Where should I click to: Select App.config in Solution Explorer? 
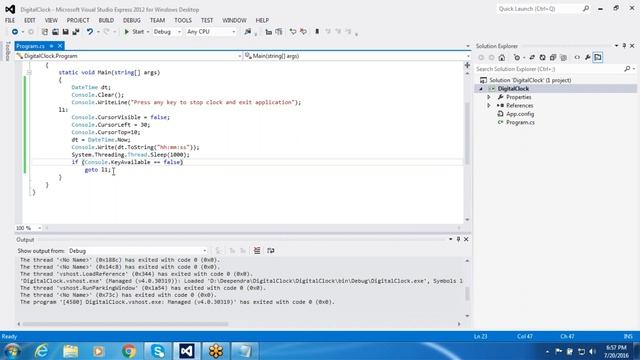[x=520, y=114]
